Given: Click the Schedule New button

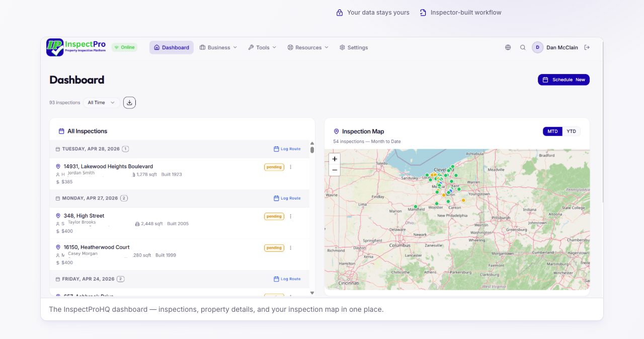Looking at the screenshot, I should [x=563, y=80].
